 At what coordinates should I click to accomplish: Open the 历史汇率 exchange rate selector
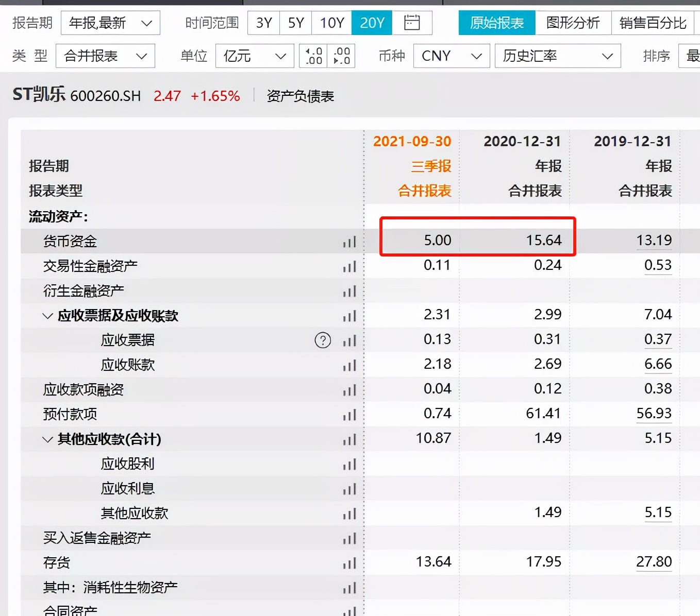pos(557,56)
